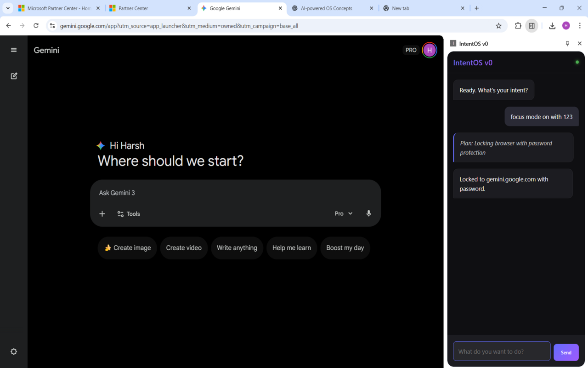The height and width of the screenshot is (368, 588).
Task: Go forward with the browser forward arrow
Action: (22, 26)
